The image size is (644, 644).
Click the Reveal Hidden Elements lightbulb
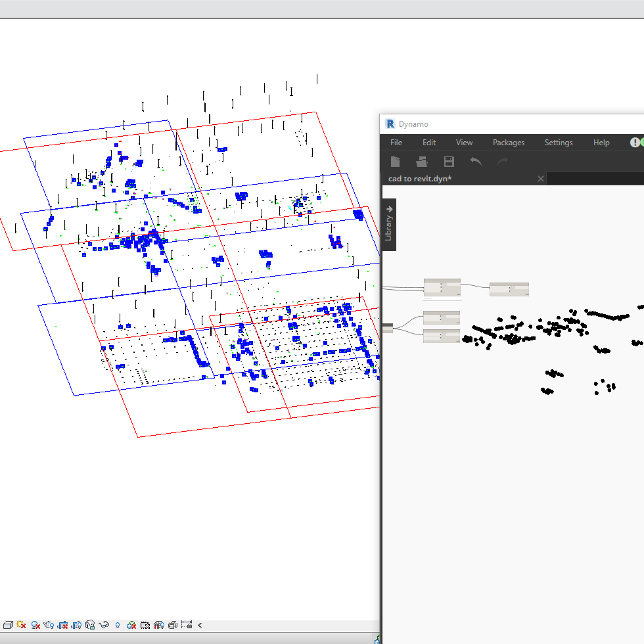(x=118, y=625)
